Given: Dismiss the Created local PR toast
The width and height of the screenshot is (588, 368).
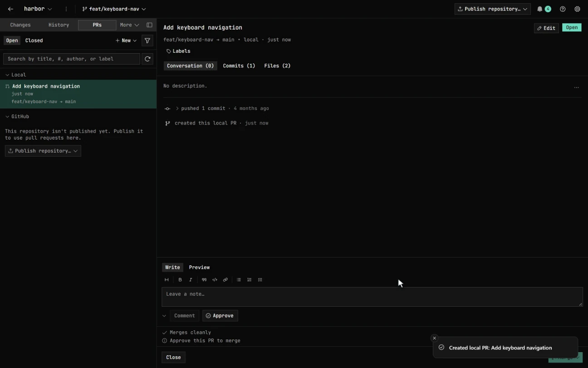Looking at the screenshot, I should click(434, 338).
